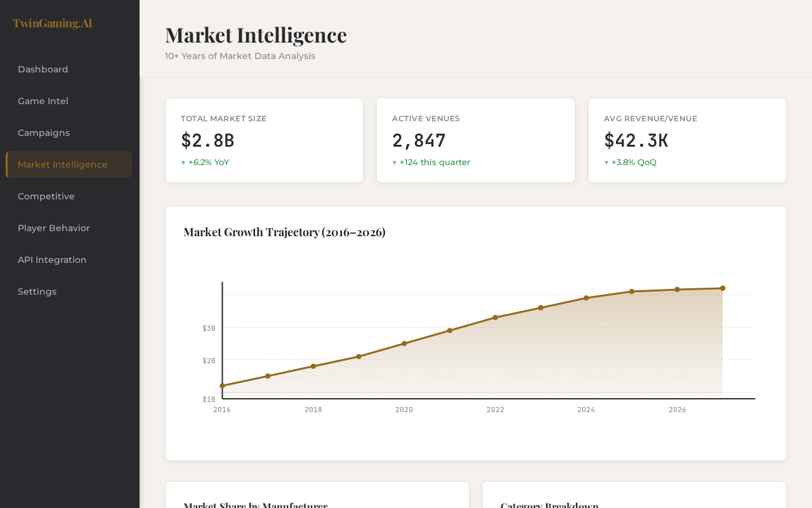812x508 pixels.
Task: Go to the Competitive section
Action: point(46,196)
